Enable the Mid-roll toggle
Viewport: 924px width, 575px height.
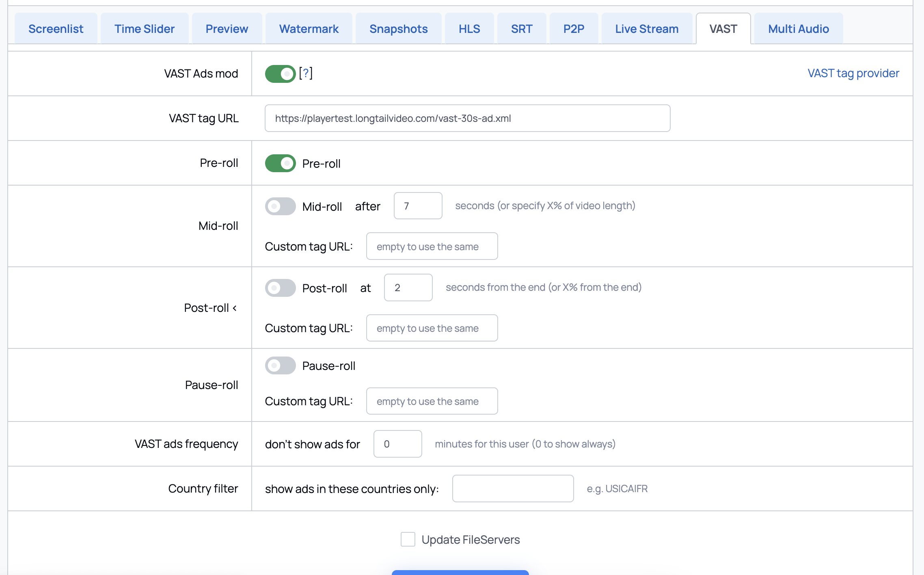coord(280,206)
